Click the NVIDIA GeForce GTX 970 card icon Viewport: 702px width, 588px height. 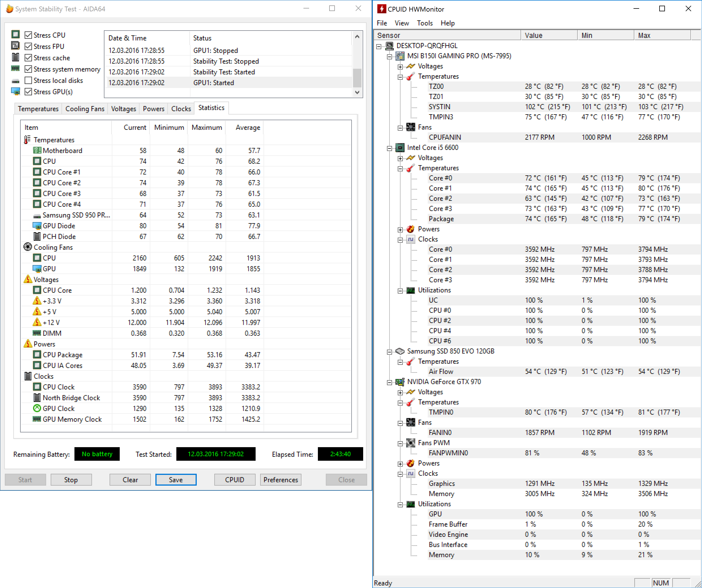pyautogui.click(x=400, y=382)
